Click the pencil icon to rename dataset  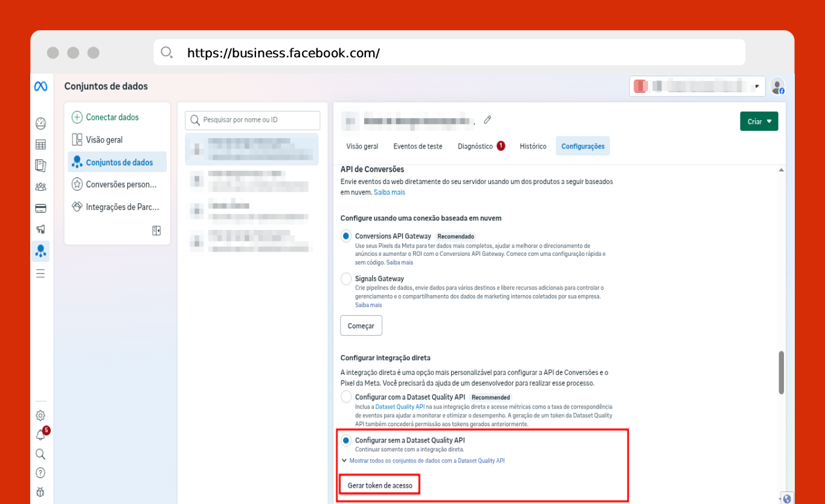click(x=487, y=120)
